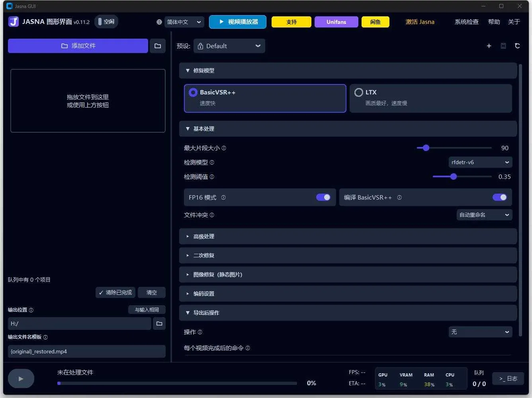Add a new preset with plus icon
The image size is (532, 398).
point(489,46)
